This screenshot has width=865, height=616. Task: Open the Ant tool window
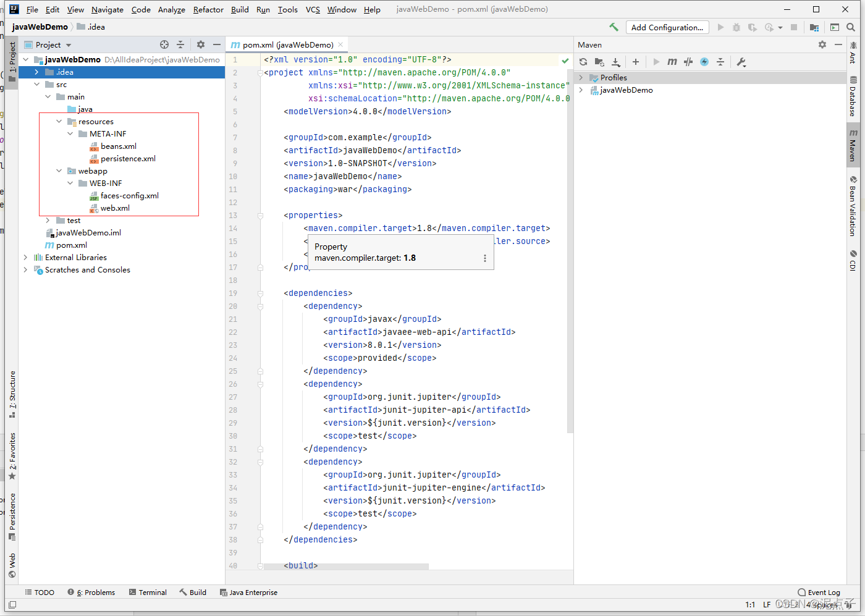point(853,53)
